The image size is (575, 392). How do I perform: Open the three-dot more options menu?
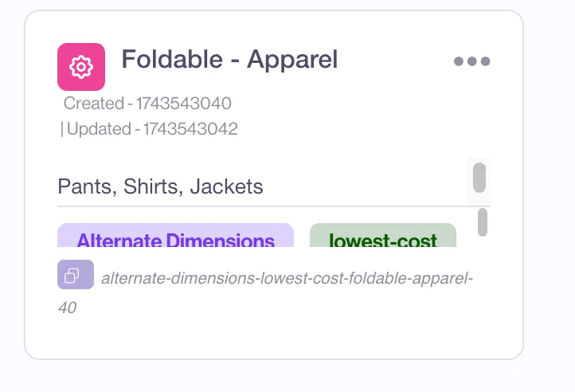[x=472, y=61]
